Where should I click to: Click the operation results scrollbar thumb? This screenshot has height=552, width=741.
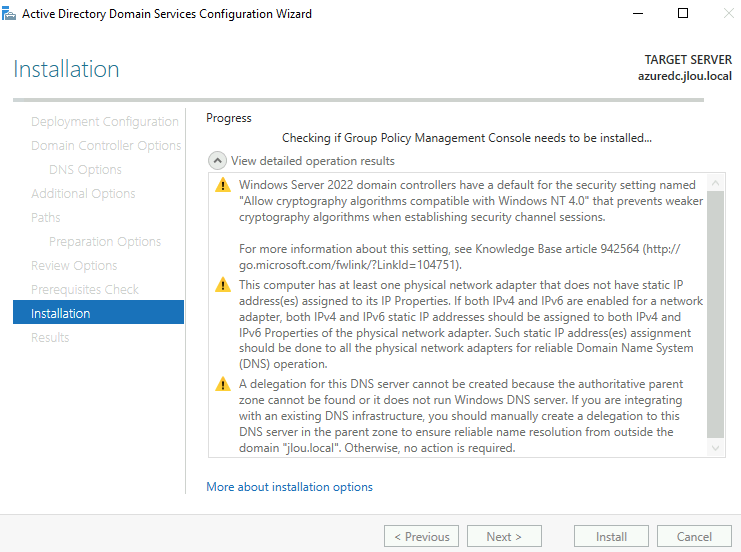tap(715, 314)
